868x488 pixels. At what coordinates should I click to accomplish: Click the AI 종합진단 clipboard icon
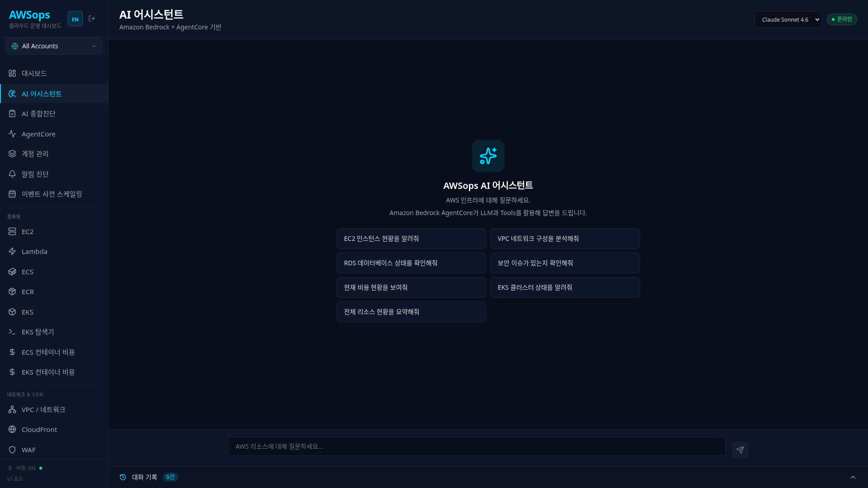pos(12,113)
